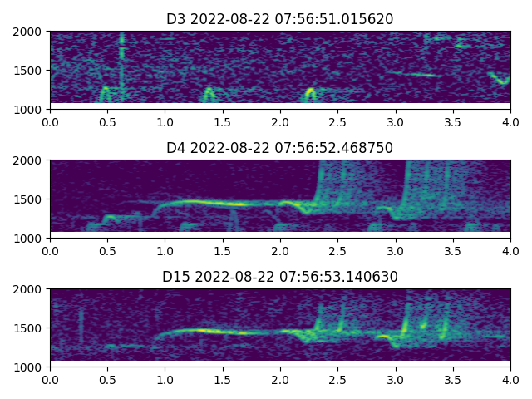Select the 2.5 x-axis tick under D15 plot
The height and width of the screenshot is (399, 532).
pyautogui.click(x=337, y=378)
